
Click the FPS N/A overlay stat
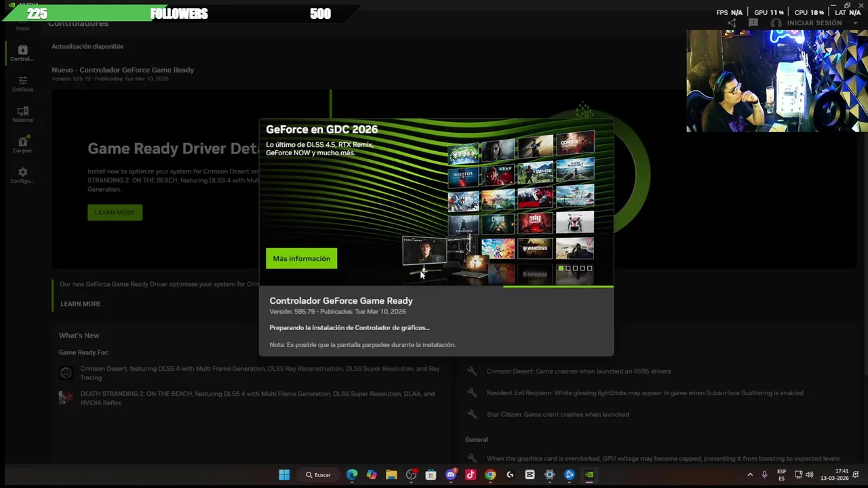pos(729,13)
